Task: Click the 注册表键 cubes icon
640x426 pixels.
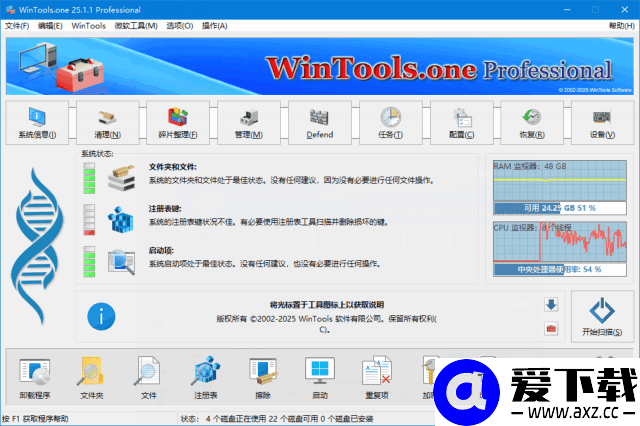Action: coord(121,220)
